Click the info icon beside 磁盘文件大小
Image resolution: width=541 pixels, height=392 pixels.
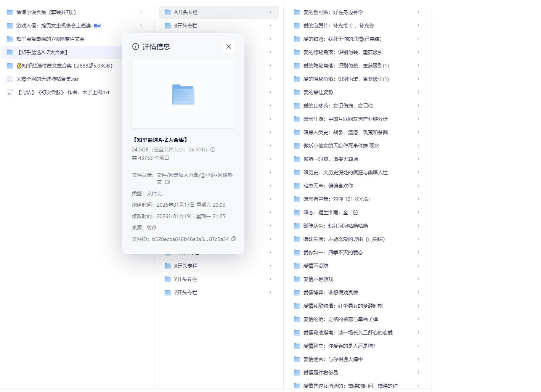(213, 149)
